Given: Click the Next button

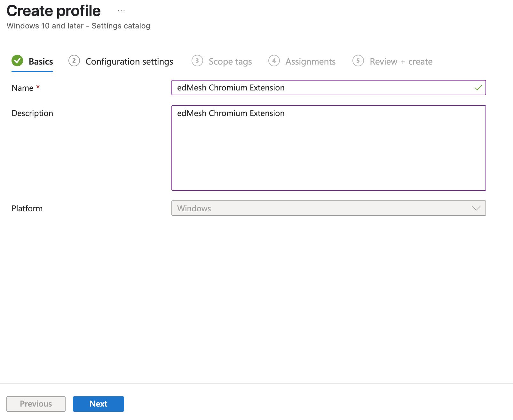Looking at the screenshot, I should pos(99,404).
